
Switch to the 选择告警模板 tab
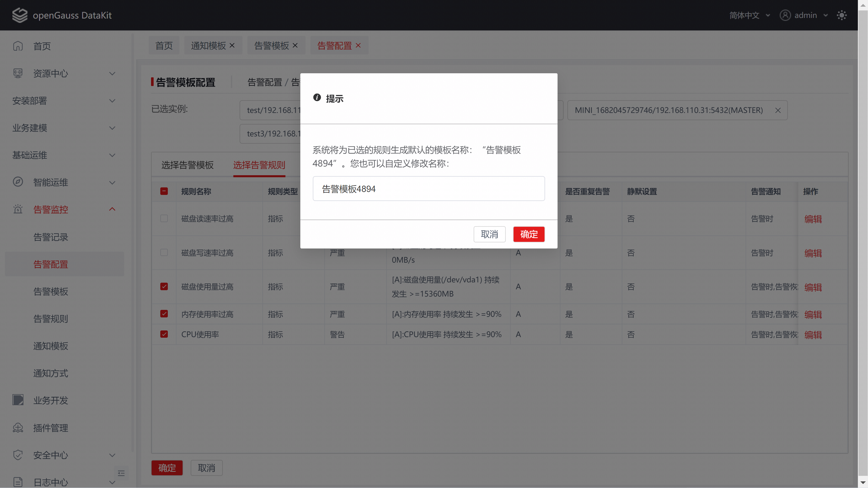point(187,165)
